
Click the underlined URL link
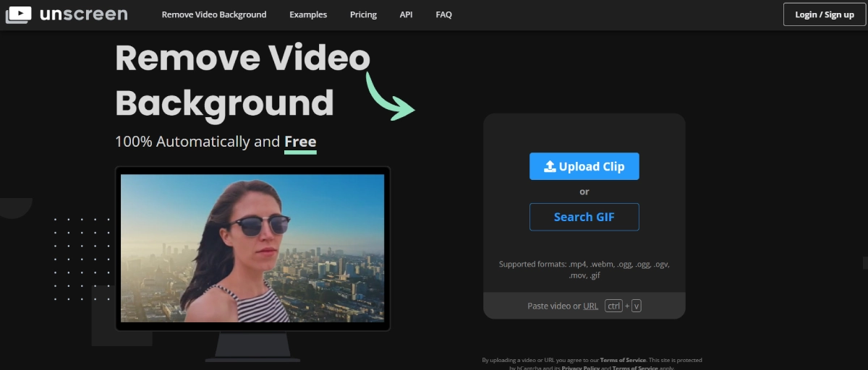coord(590,306)
